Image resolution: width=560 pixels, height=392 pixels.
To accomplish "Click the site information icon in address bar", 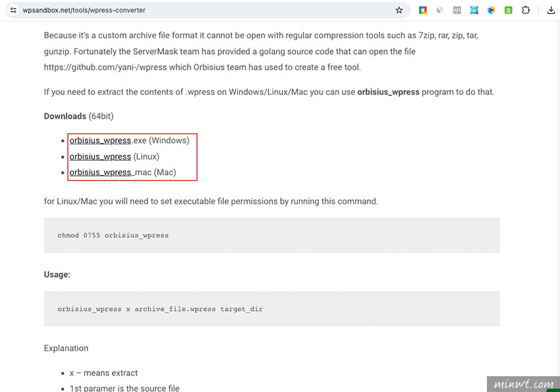I will (13, 10).
